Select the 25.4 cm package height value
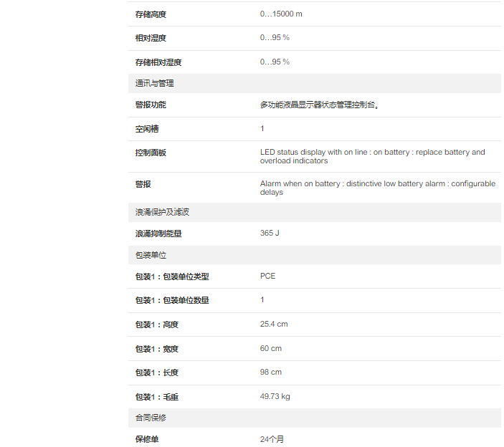Viewport: 504px width, 447px height. [x=274, y=324]
